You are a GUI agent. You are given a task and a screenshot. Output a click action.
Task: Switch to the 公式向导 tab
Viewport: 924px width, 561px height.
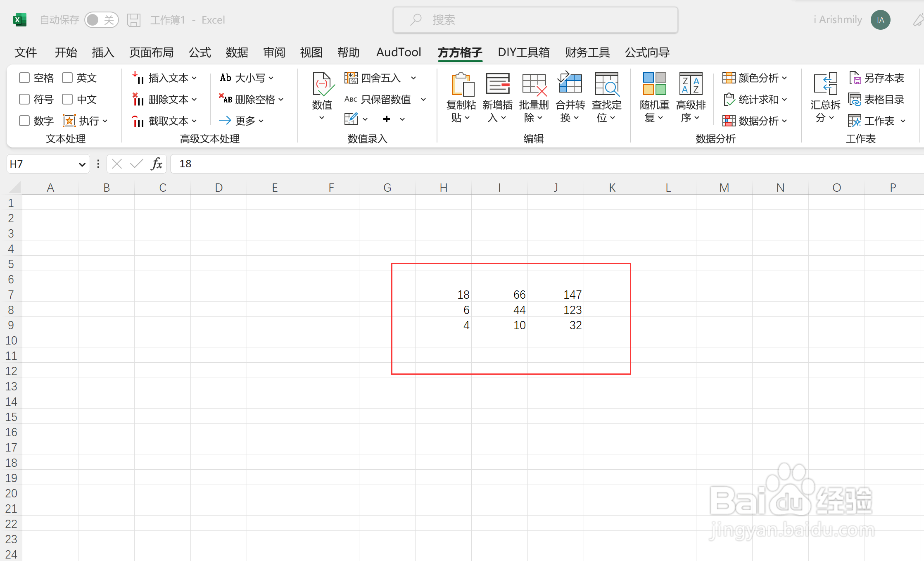click(x=647, y=52)
